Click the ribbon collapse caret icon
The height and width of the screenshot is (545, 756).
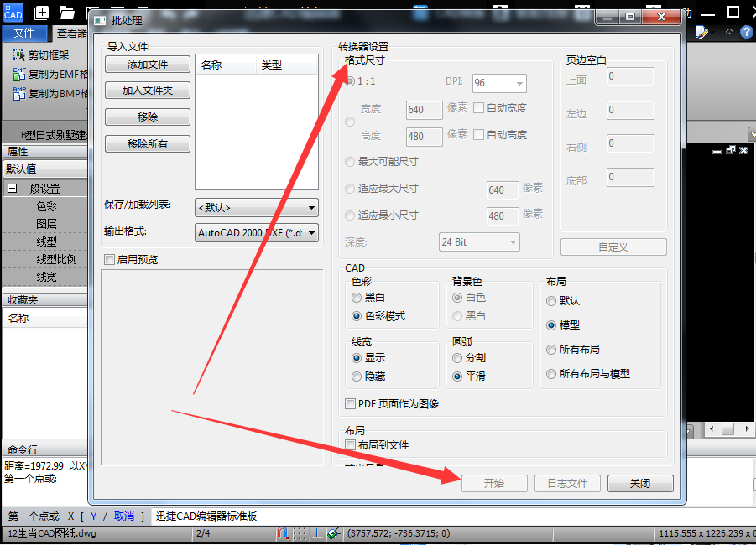tap(729, 33)
